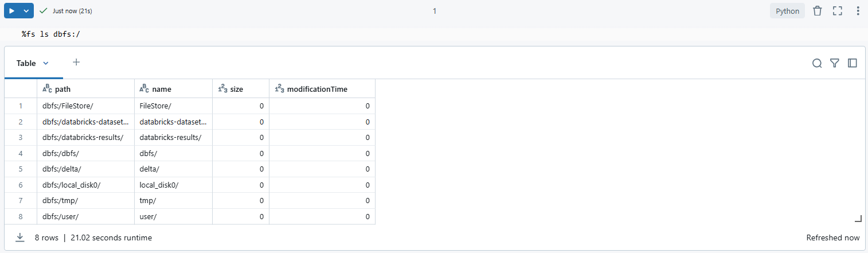Add a new visualization tab
This screenshot has width=868, height=253.
[x=76, y=63]
